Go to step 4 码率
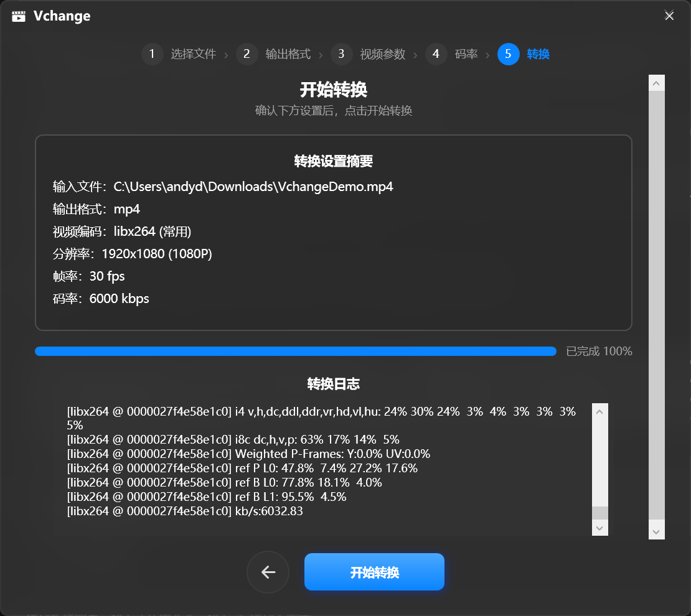The width and height of the screenshot is (691, 616). pos(452,54)
